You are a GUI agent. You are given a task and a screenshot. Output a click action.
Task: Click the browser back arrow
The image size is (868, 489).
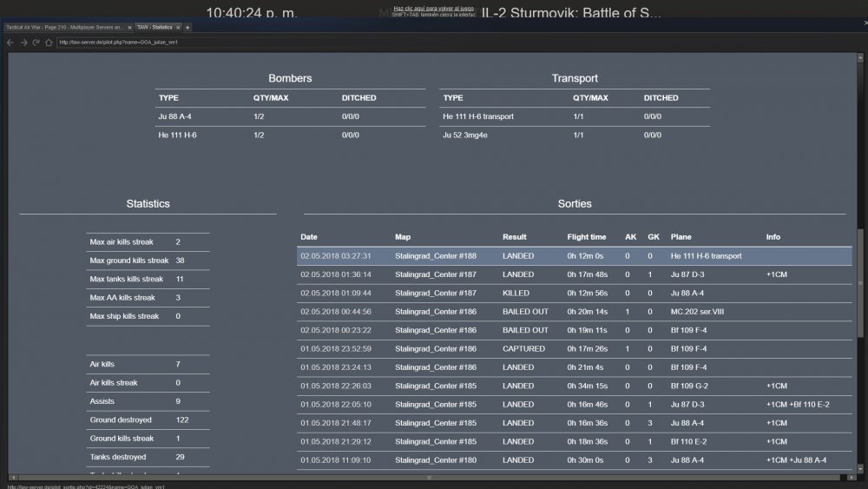10,42
